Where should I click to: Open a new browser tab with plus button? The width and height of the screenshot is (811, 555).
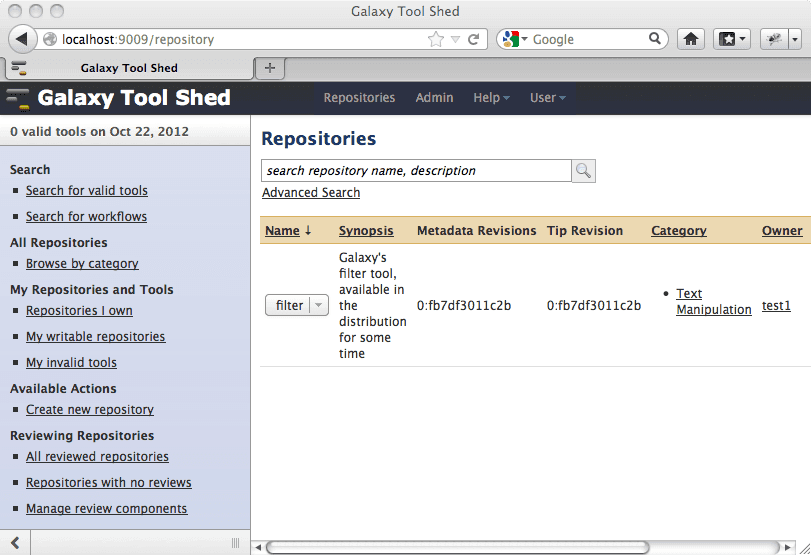point(270,67)
